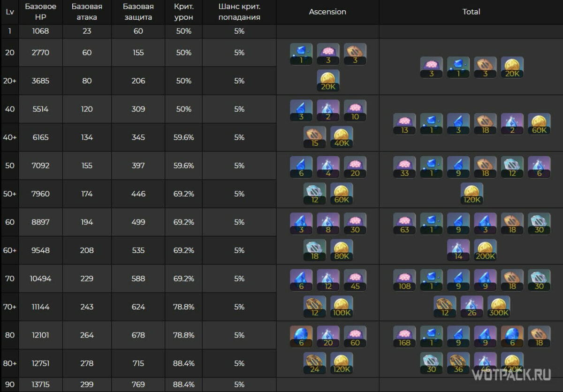Click the 40K Mora coin icon
Viewport: 563px width, 392px height.
click(342, 137)
